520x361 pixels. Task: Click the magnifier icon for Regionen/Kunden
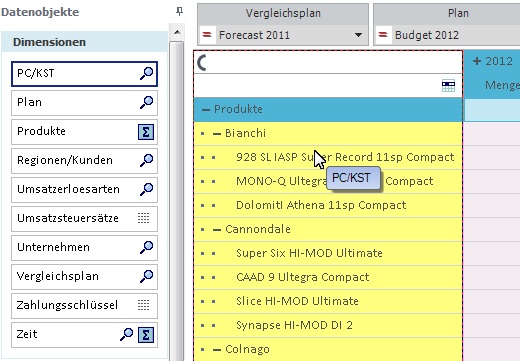tap(146, 160)
